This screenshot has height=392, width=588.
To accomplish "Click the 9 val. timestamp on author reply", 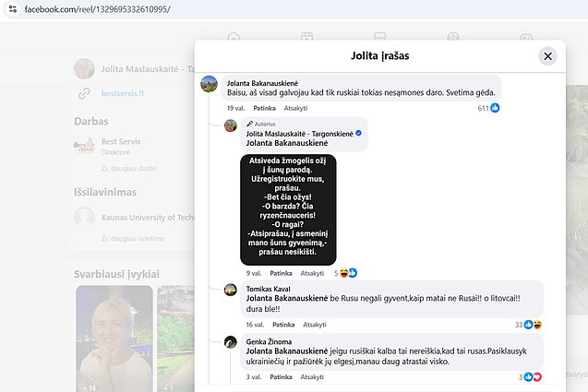I will [x=254, y=273].
